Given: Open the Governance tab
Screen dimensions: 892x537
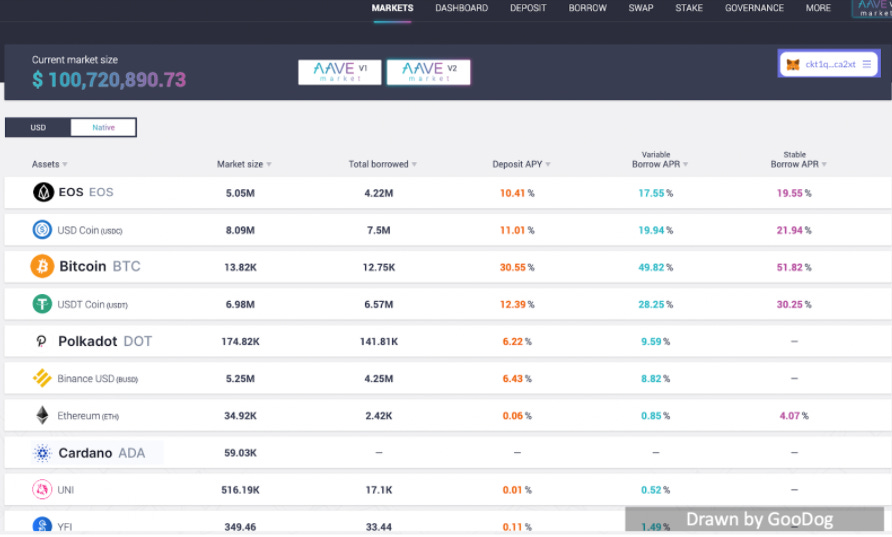Looking at the screenshot, I should point(754,8).
